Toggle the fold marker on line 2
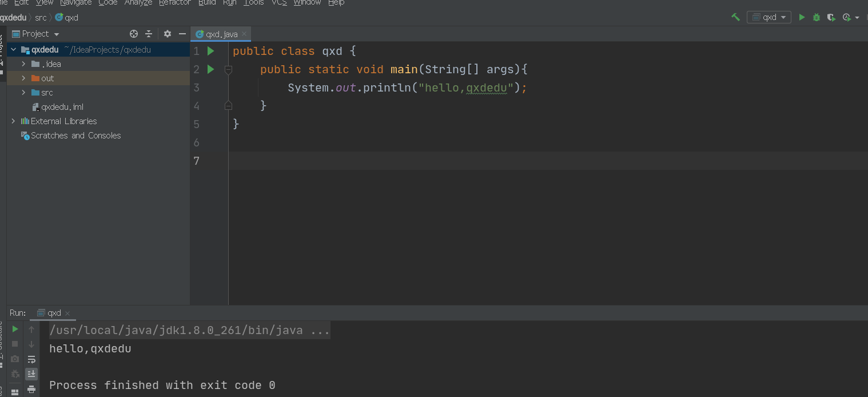 (x=228, y=70)
